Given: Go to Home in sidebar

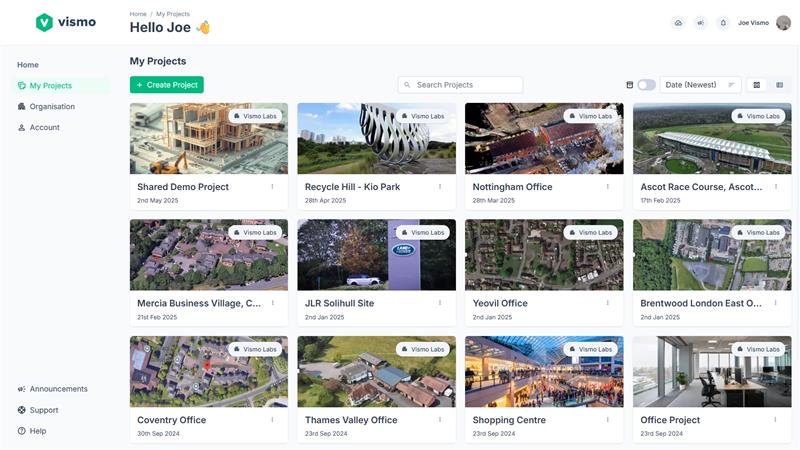Looking at the screenshot, I should [28, 65].
